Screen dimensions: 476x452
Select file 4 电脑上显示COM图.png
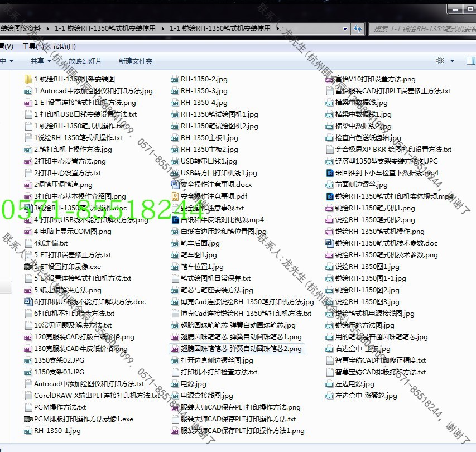tap(68, 232)
